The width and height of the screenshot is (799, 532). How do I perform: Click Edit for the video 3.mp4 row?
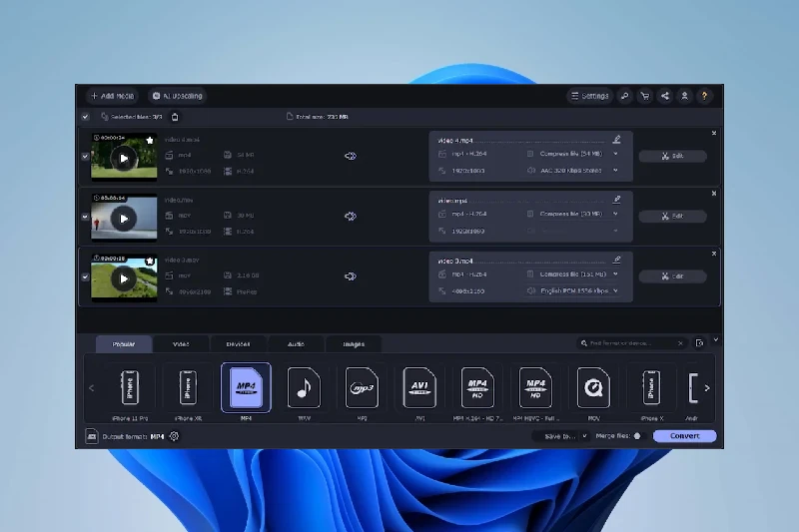click(x=672, y=276)
